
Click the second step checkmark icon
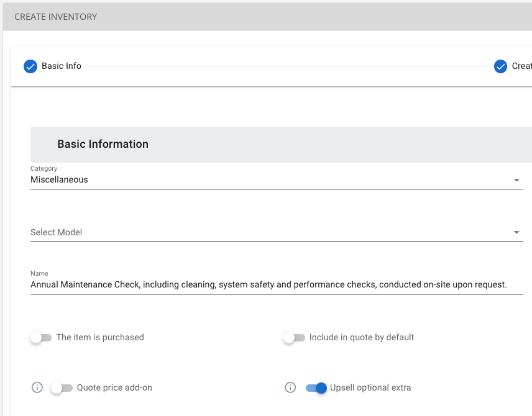tap(500, 66)
